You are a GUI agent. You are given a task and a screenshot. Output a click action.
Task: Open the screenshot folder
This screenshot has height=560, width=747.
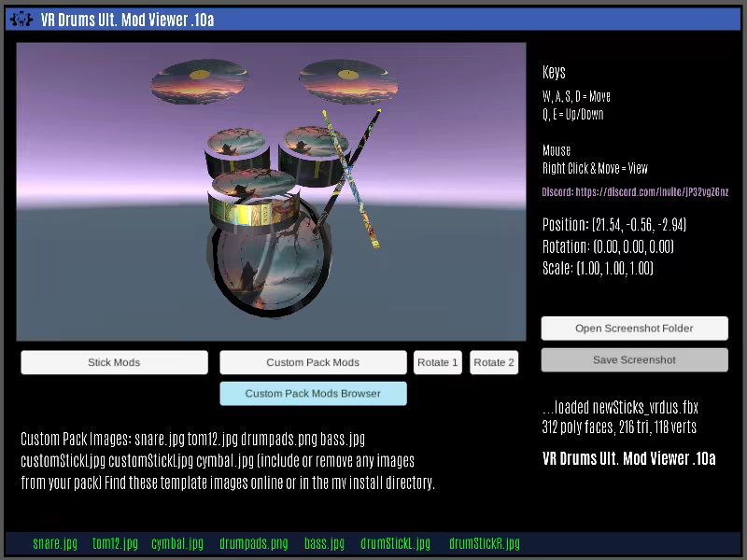point(634,329)
